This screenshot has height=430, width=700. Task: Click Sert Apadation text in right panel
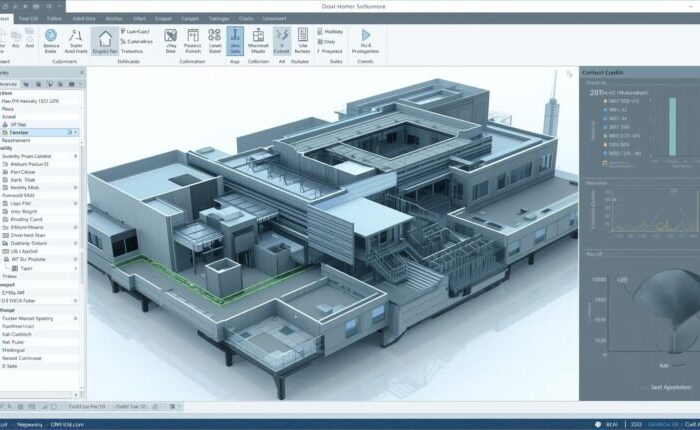pyautogui.click(x=671, y=387)
